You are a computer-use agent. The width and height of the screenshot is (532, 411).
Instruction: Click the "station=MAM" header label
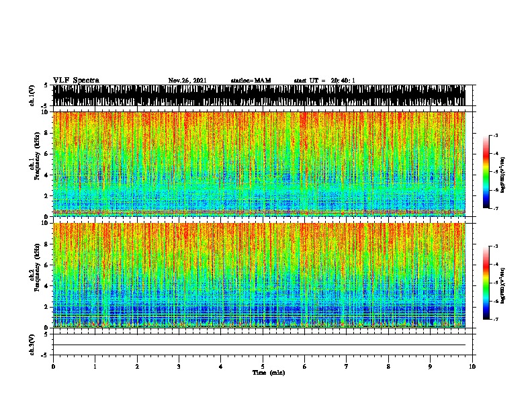pyautogui.click(x=251, y=81)
